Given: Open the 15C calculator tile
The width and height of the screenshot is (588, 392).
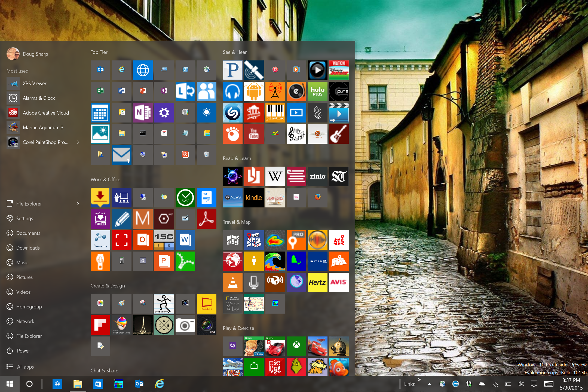Looking at the screenshot, I should (164, 240).
